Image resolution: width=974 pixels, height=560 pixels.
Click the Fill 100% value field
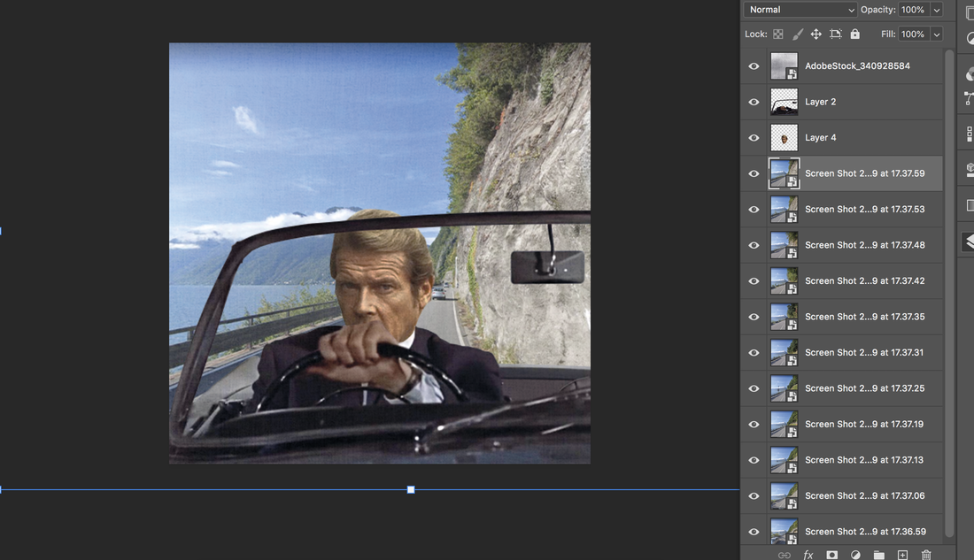pyautogui.click(x=913, y=35)
